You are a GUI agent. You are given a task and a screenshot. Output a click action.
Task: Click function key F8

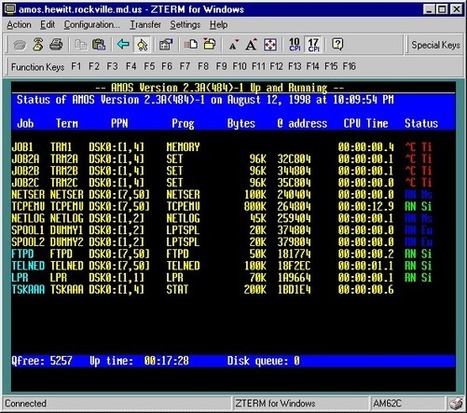203,66
